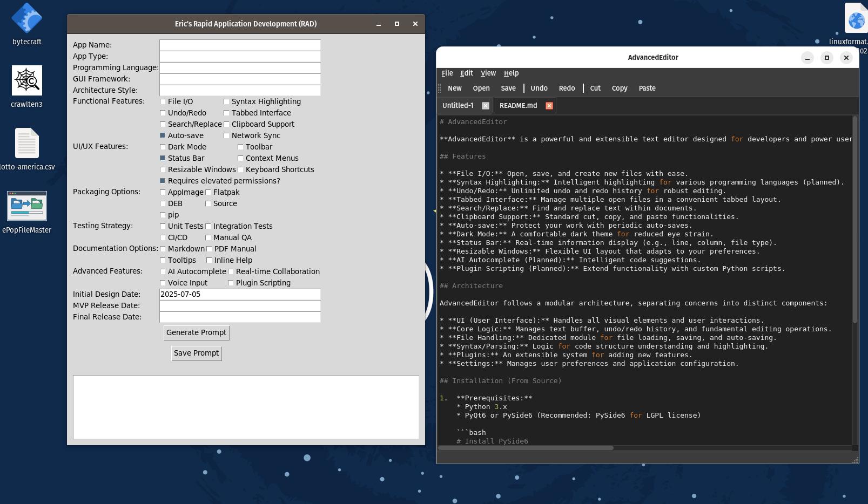Screen dimensions: 868x504
Task: Click the Save Prompt button
Action: point(197,353)
